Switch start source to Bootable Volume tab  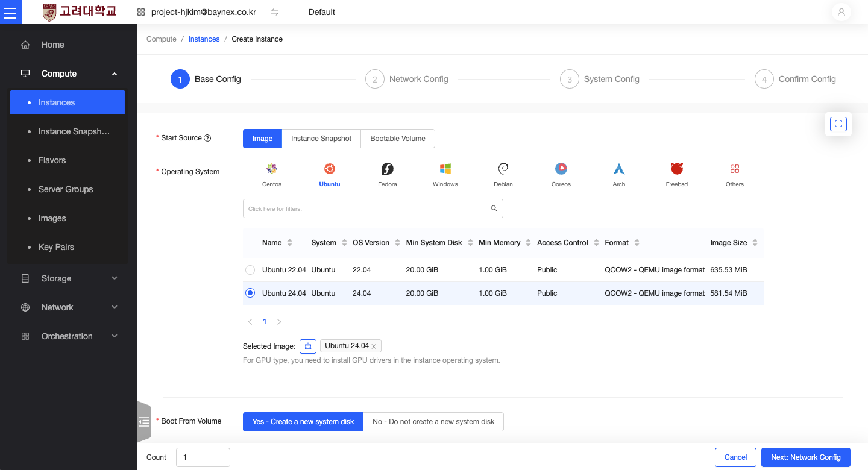(x=398, y=139)
